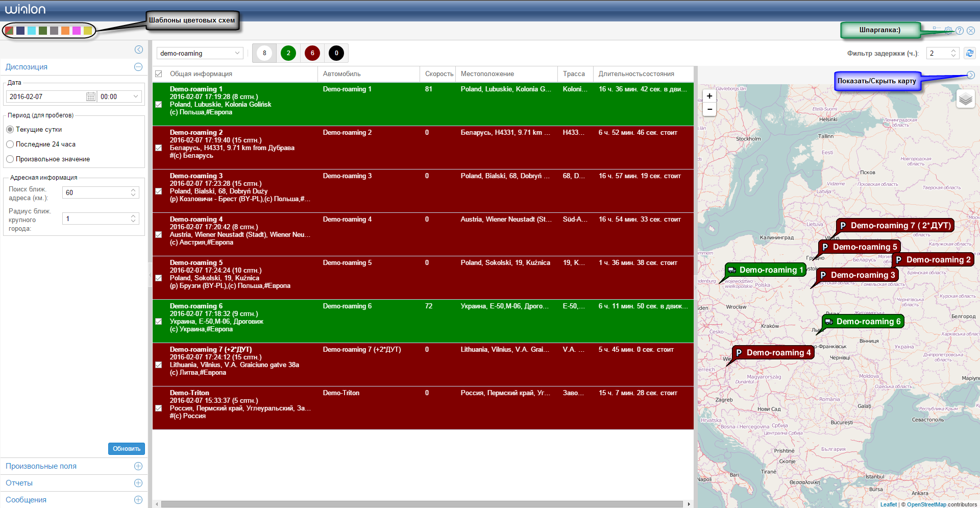Zoom out on the map

click(x=709, y=109)
